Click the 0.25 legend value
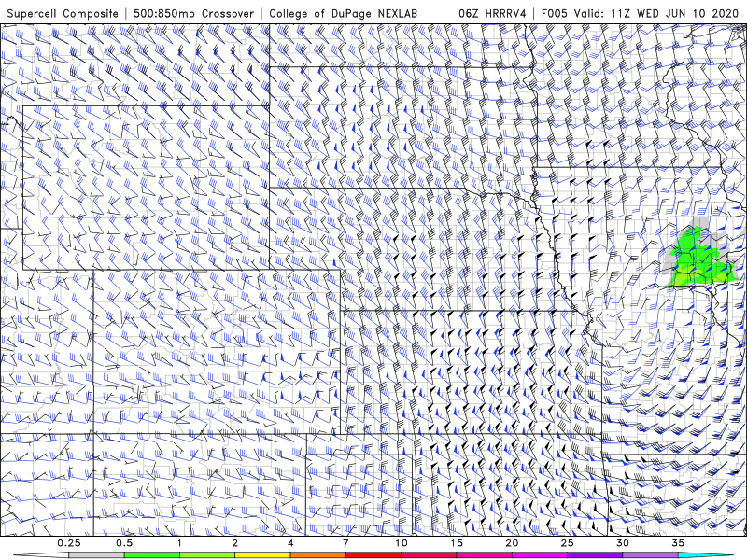 pyautogui.click(x=69, y=543)
